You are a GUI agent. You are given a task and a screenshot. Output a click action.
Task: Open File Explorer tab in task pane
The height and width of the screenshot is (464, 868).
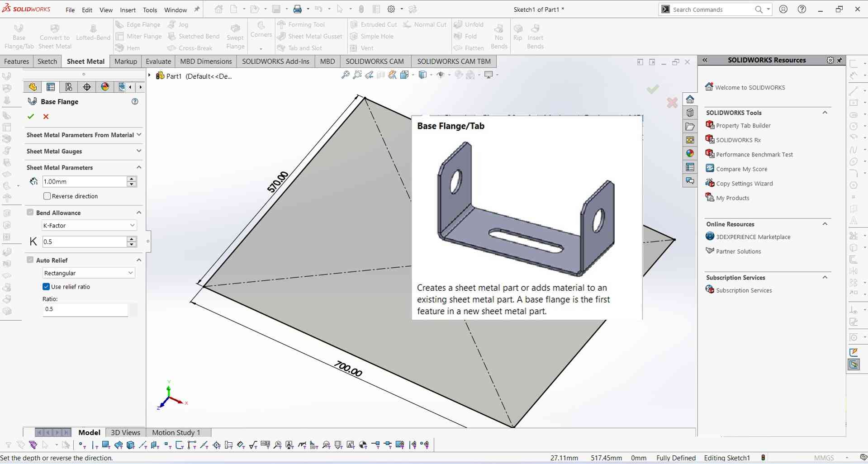690,126
